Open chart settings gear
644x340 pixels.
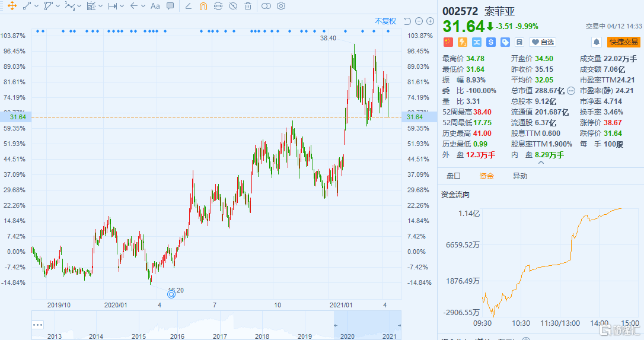point(281,6)
